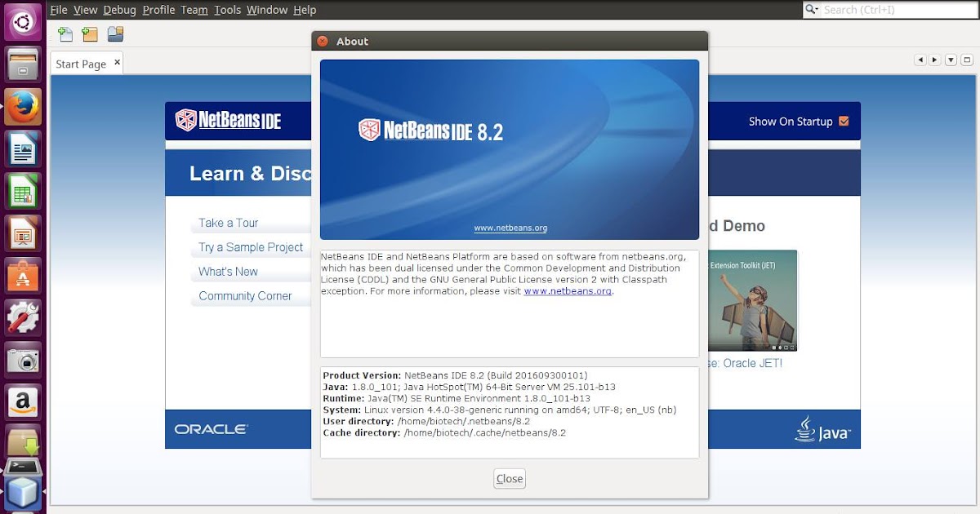This screenshot has width=980, height=514.
Task: Open LibreOffice Calc from the launcher
Action: click(x=23, y=191)
